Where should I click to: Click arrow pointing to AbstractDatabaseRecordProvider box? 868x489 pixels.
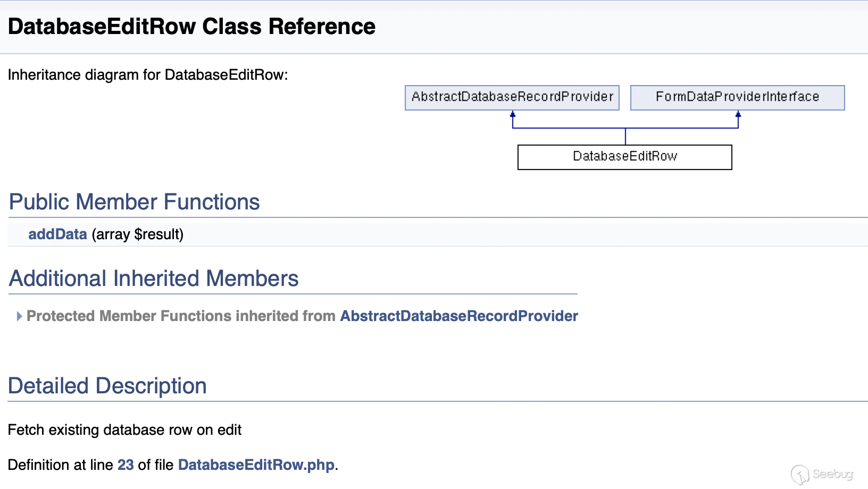(513, 114)
